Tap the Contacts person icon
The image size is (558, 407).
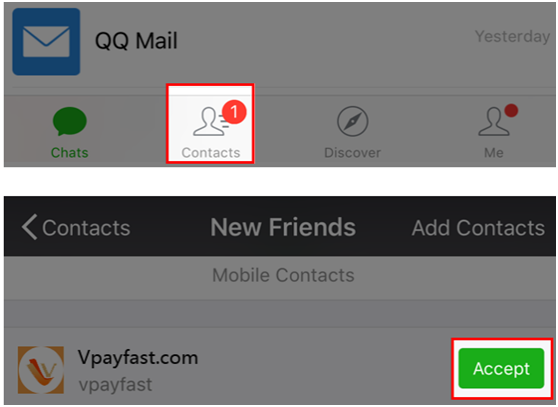(x=209, y=122)
